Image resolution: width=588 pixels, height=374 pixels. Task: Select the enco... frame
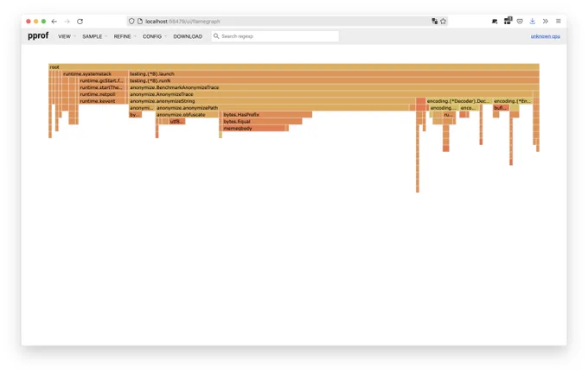click(x=469, y=108)
